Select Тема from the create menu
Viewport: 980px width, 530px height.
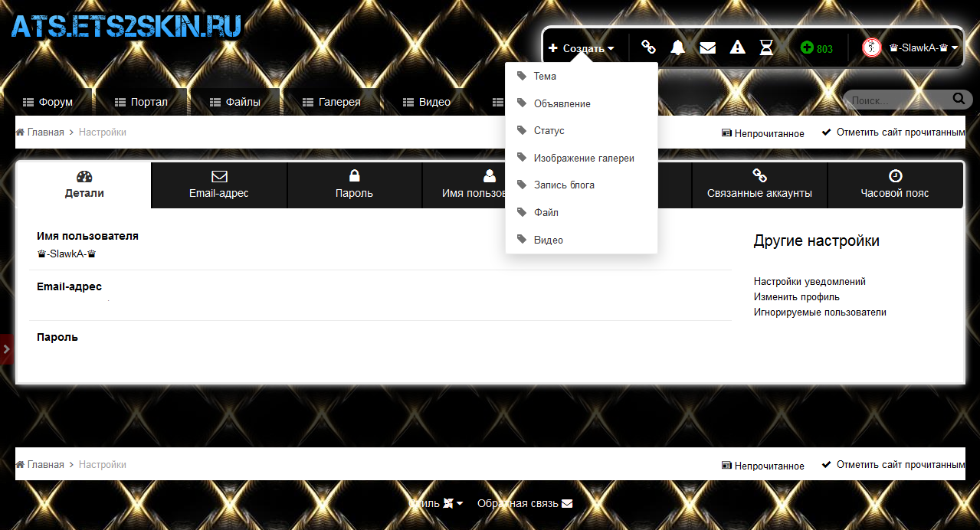point(545,77)
